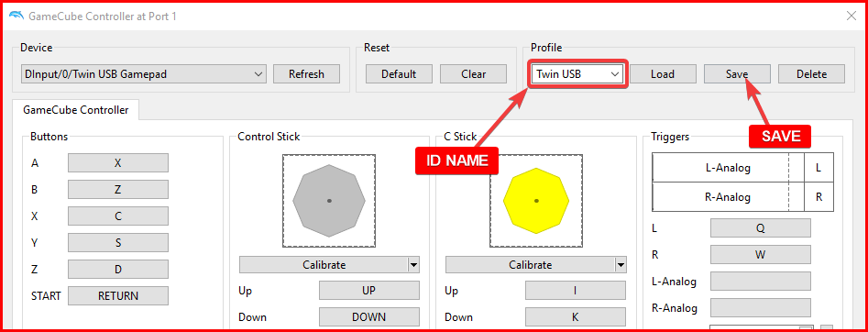Remap the A button binding X
The height and width of the screenshot is (332, 868).
[x=118, y=163]
